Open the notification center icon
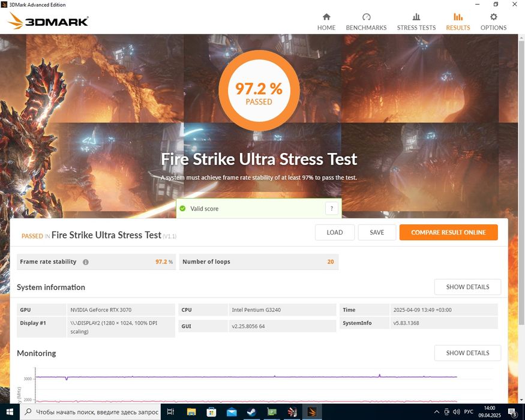Screen dimensions: 525x420 click(x=512, y=412)
